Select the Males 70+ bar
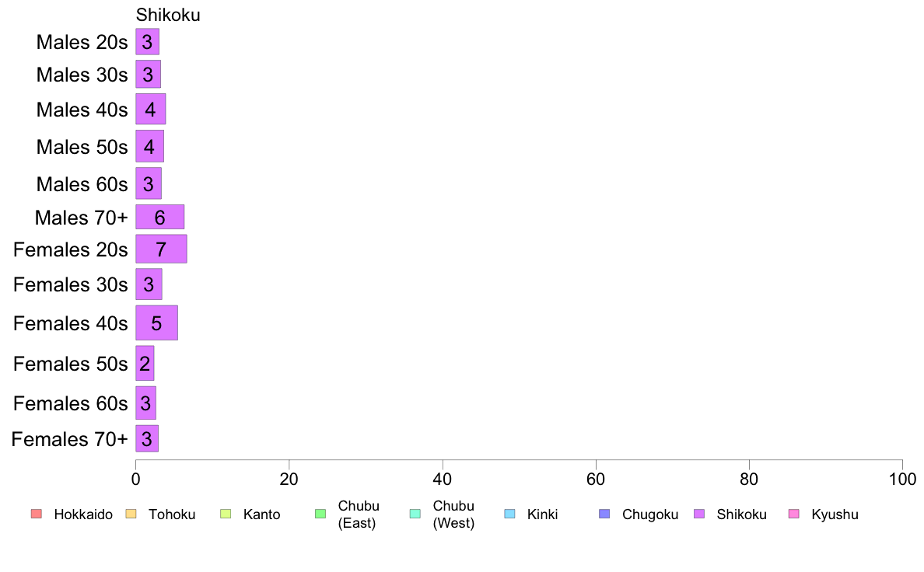 point(159,217)
